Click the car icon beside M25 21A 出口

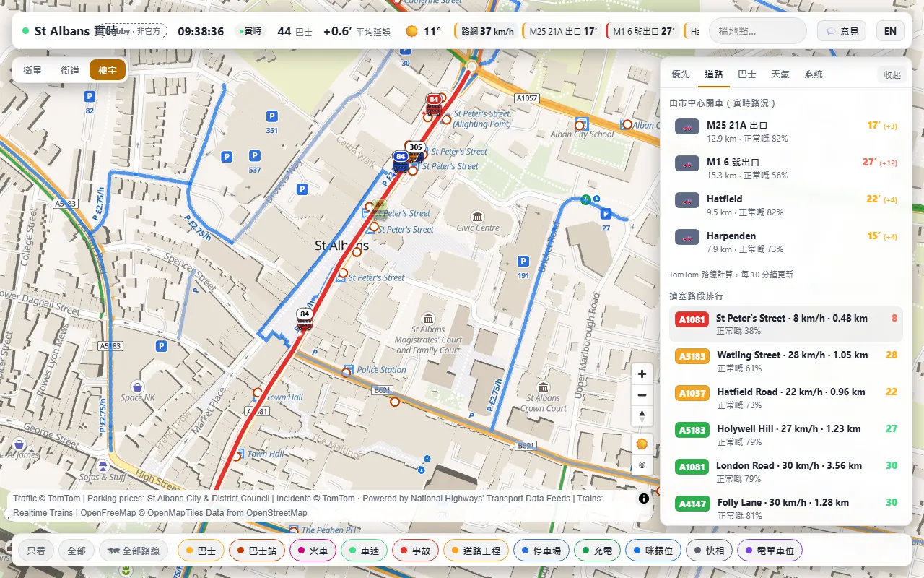coord(687,126)
